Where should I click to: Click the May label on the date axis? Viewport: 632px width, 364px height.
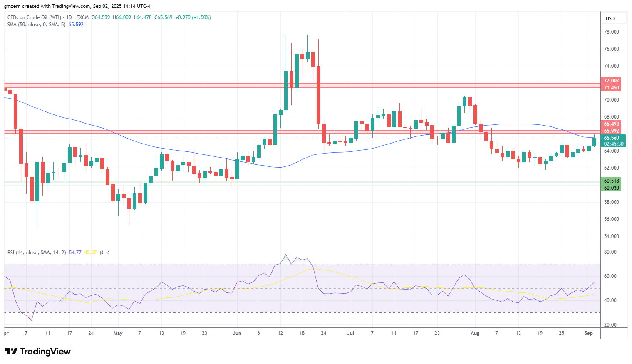(x=118, y=333)
